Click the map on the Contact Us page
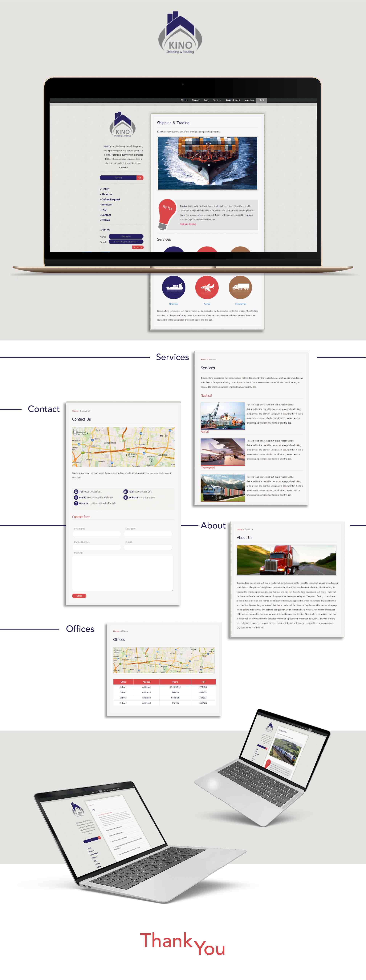366x980 pixels. (124, 447)
